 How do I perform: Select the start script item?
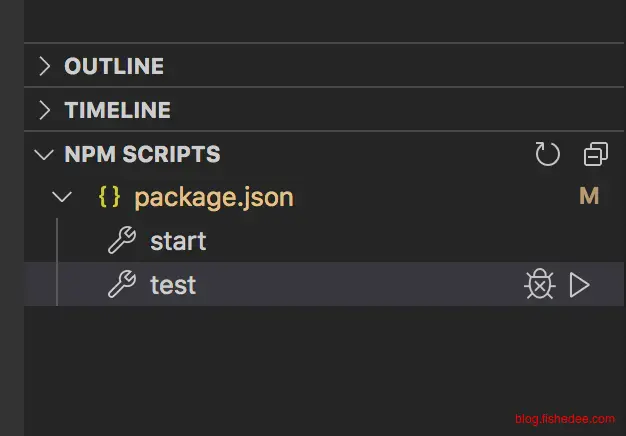pyautogui.click(x=178, y=241)
